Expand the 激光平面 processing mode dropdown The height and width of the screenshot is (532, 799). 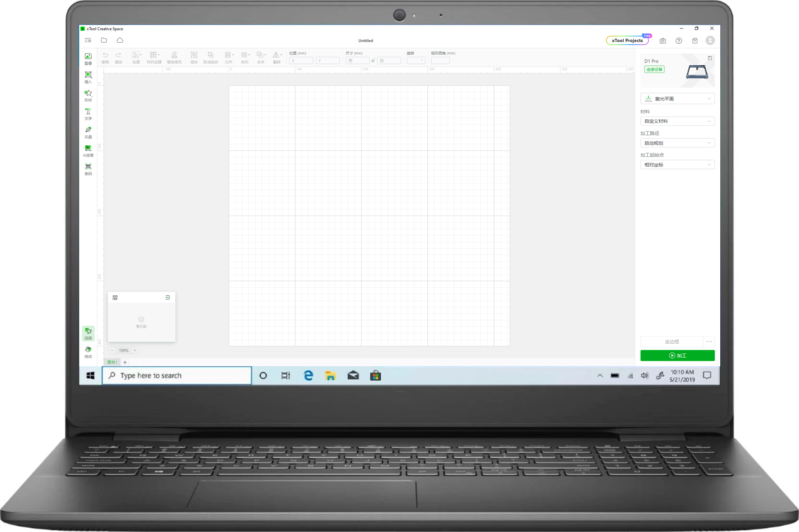[677, 99]
